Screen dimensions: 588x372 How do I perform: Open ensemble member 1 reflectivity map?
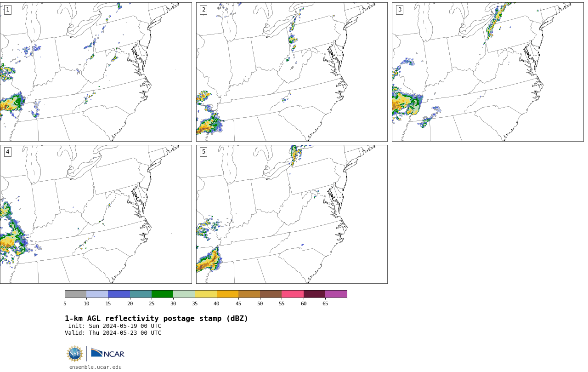96,72
